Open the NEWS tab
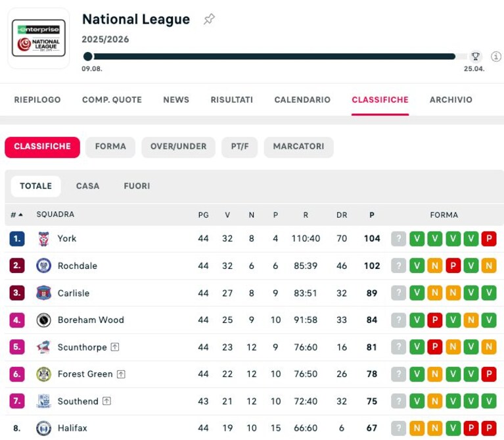504x440 pixels. [x=176, y=100]
